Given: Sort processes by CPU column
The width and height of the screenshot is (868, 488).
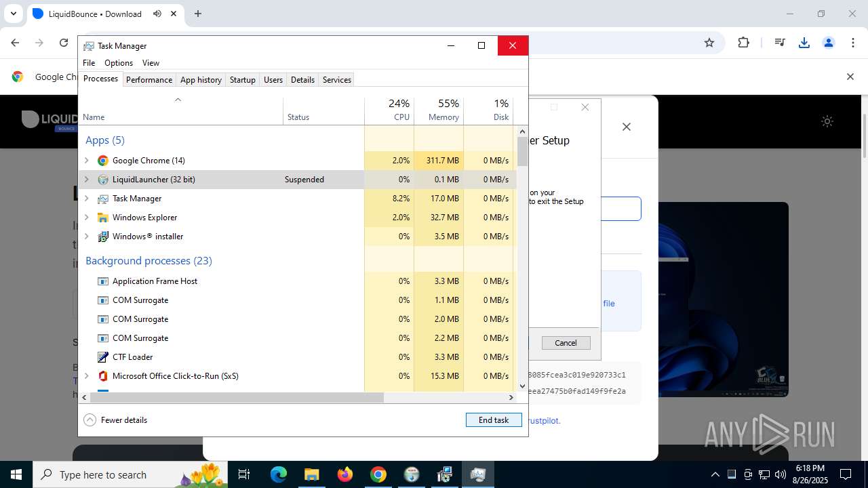Looking at the screenshot, I should pyautogui.click(x=389, y=110).
